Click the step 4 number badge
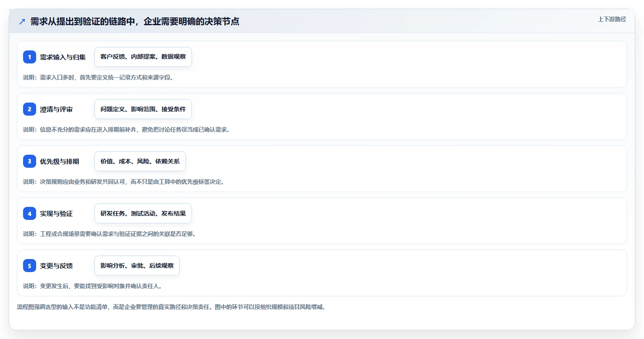644x339 pixels. coord(30,213)
